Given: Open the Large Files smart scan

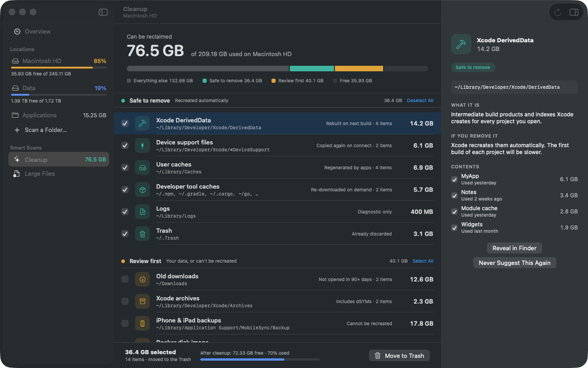Looking at the screenshot, I should pyautogui.click(x=59, y=174).
